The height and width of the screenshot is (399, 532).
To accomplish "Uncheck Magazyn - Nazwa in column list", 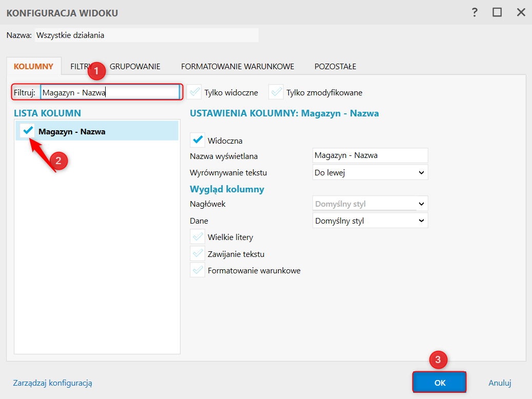I will (x=28, y=131).
